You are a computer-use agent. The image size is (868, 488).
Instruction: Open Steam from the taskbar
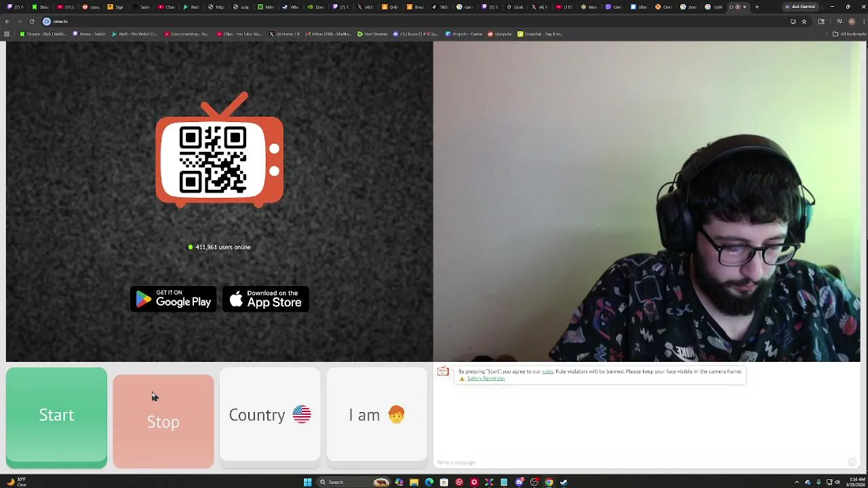(564, 482)
